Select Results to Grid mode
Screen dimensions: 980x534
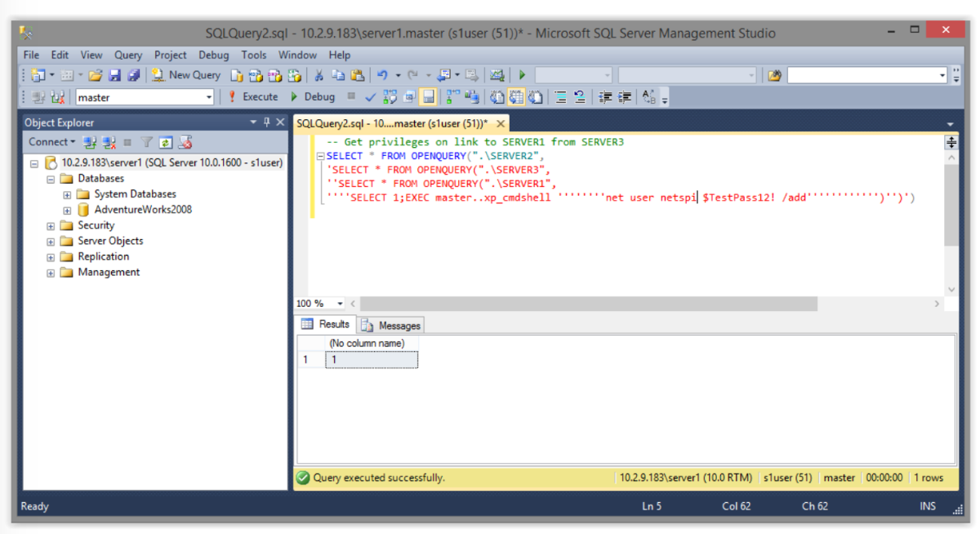516,96
